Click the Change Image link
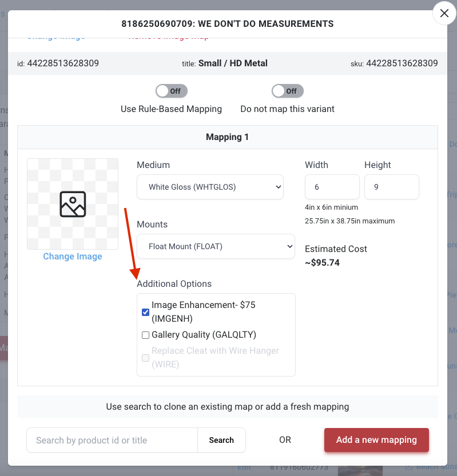This screenshot has height=476, width=457. coord(73,257)
